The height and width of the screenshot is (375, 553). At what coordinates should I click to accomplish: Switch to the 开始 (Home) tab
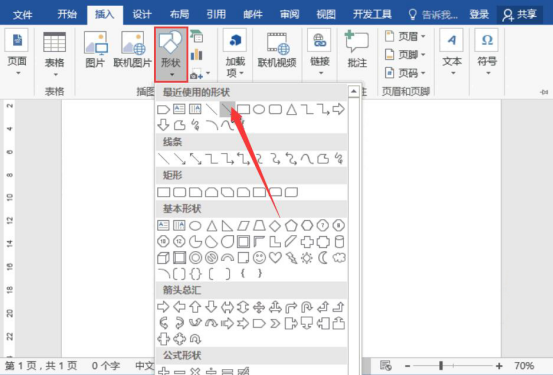pyautogui.click(x=67, y=14)
